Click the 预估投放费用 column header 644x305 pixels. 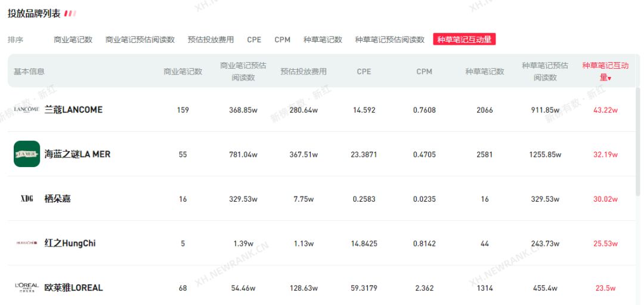[x=304, y=72]
